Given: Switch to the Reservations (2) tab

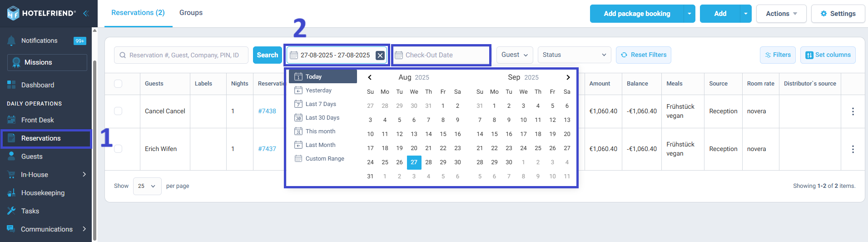Looking at the screenshot, I should (138, 13).
